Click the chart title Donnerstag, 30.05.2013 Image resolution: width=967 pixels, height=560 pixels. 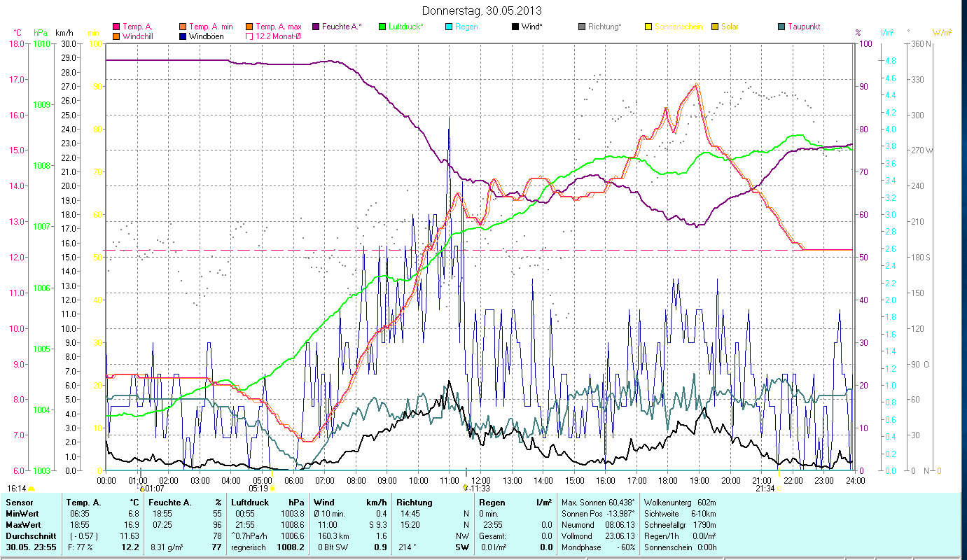coord(482,10)
